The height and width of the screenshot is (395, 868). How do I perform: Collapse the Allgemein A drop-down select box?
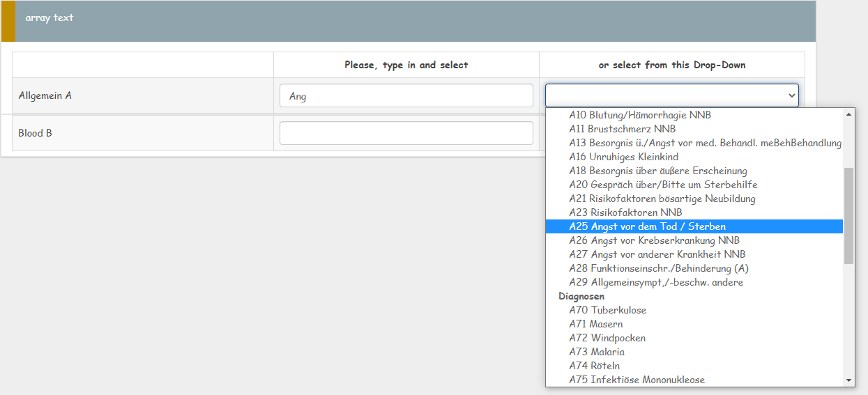tap(671, 95)
